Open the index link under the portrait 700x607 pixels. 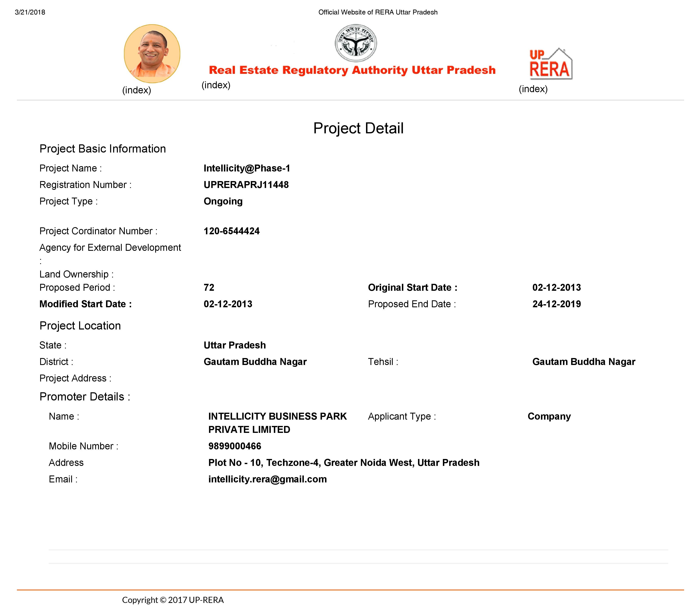coord(136,91)
